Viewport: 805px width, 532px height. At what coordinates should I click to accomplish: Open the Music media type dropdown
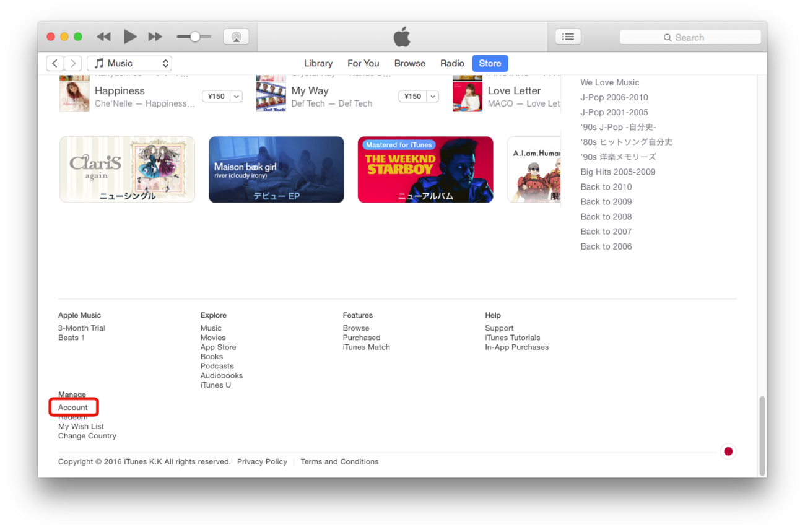(x=129, y=63)
